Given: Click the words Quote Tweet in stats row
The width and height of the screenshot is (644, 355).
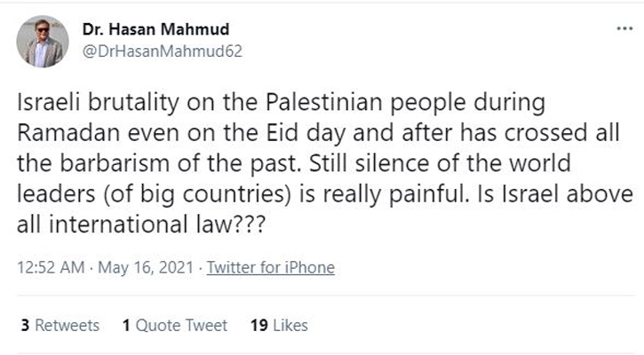Looking at the screenshot, I should (x=181, y=326).
